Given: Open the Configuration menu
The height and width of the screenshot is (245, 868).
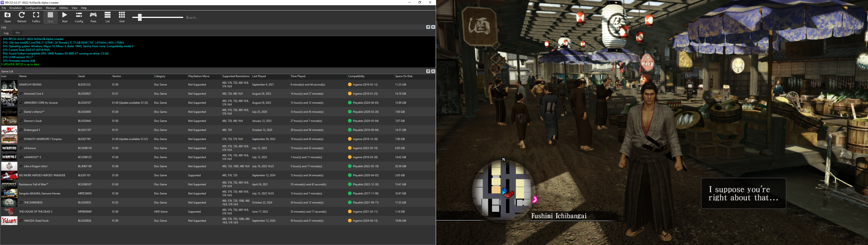Looking at the screenshot, I should click(34, 8).
